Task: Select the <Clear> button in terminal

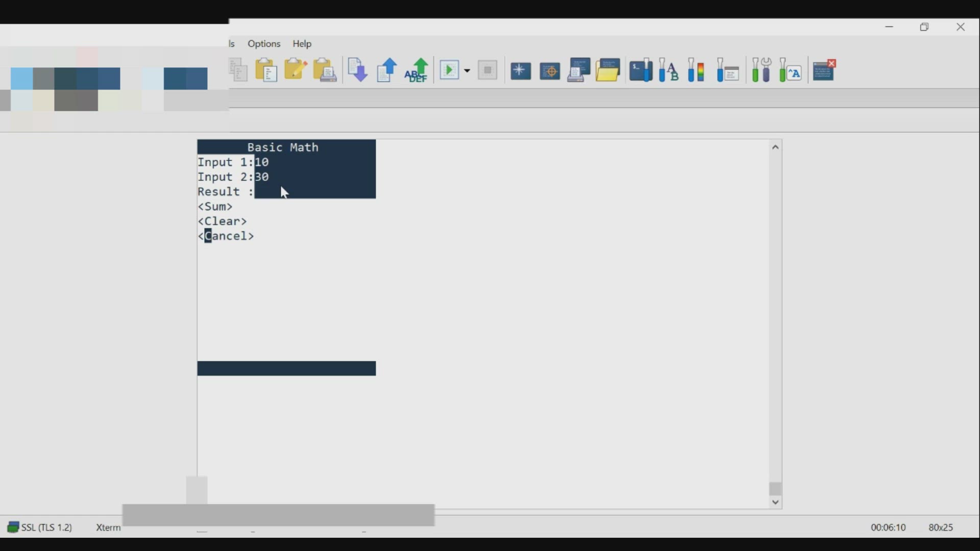Action: pyautogui.click(x=222, y=221)
